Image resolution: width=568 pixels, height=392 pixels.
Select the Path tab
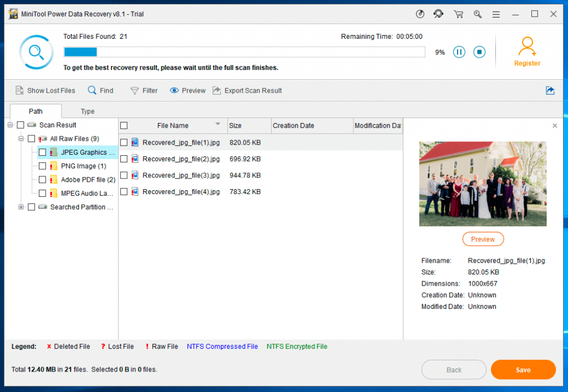pos(35,111)
